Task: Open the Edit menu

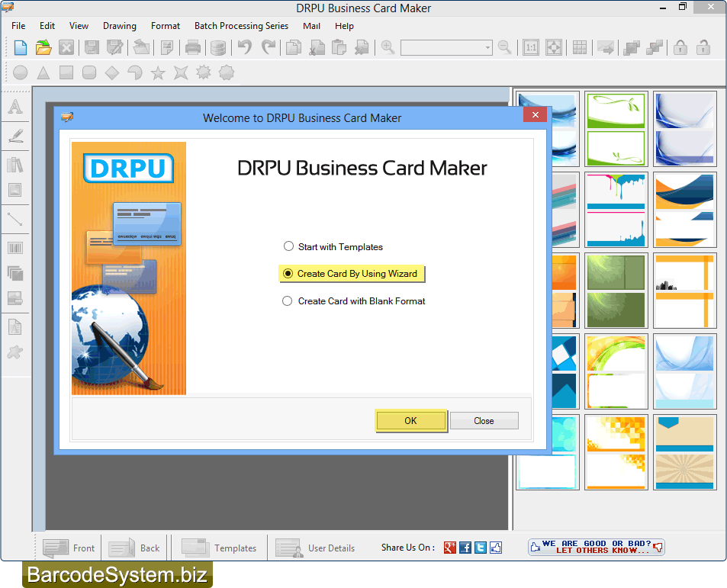Action: tap(47, 26)
